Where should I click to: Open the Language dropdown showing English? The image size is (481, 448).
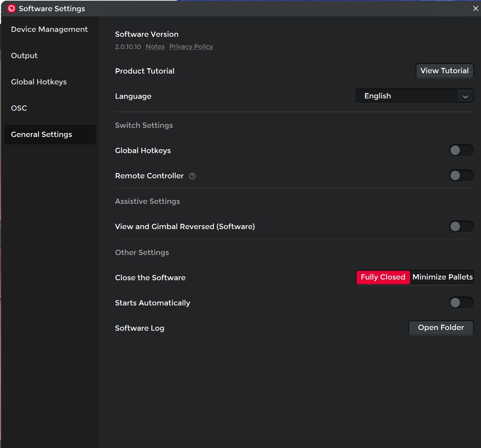click(x=410, y=96)
